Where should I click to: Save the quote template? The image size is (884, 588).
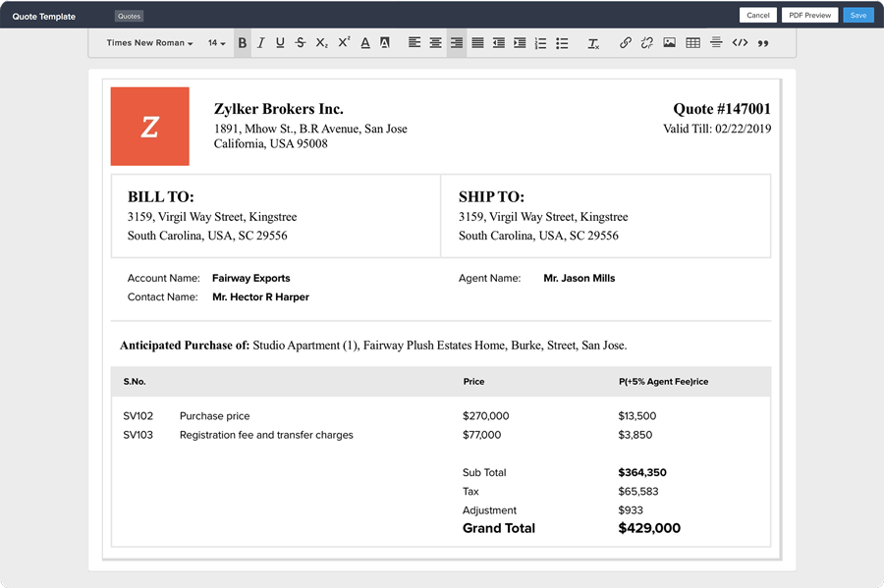(858, 15)
